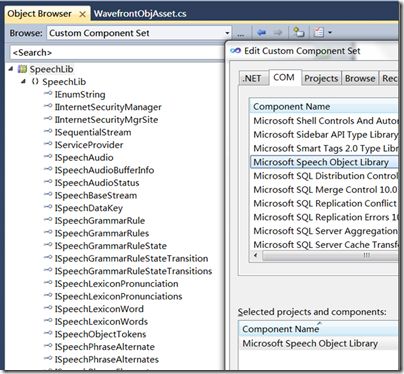Click the SpeechLib assembly icon

click(22, 69)
